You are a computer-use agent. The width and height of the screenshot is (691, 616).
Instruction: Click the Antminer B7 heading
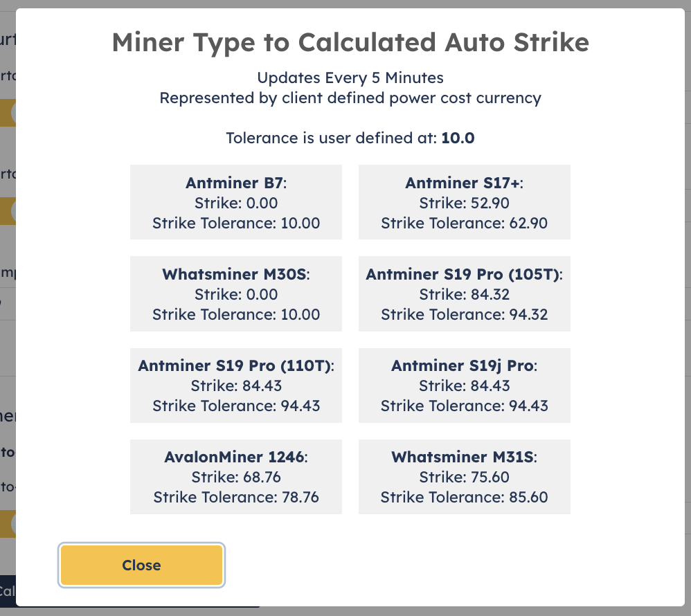(235, 183)
